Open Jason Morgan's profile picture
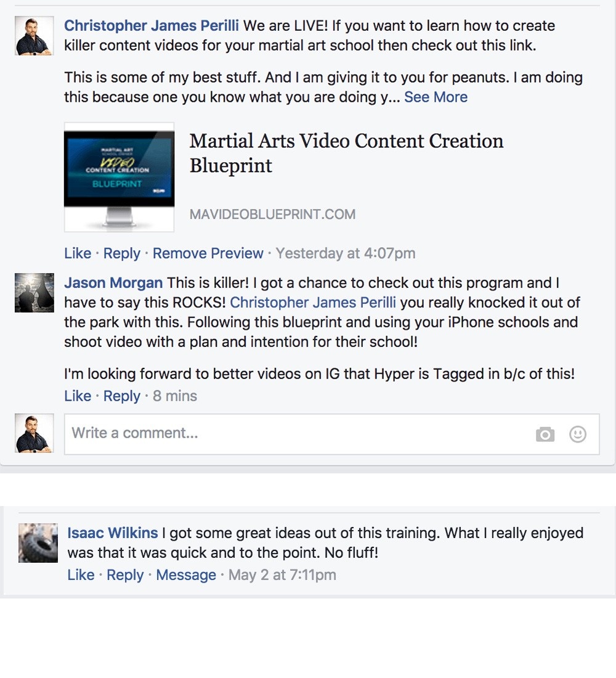616x678 pixels. (34, 293)
